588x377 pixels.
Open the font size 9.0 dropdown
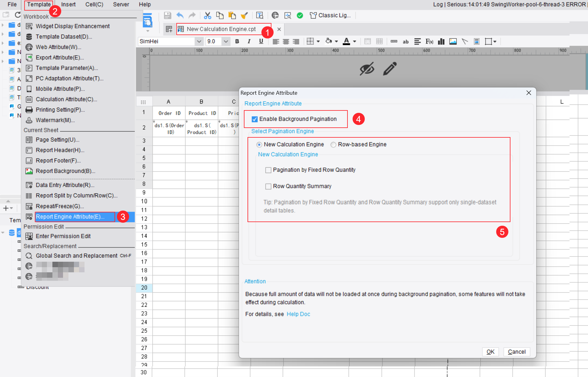pyautogui.click(x=226, y=41)
